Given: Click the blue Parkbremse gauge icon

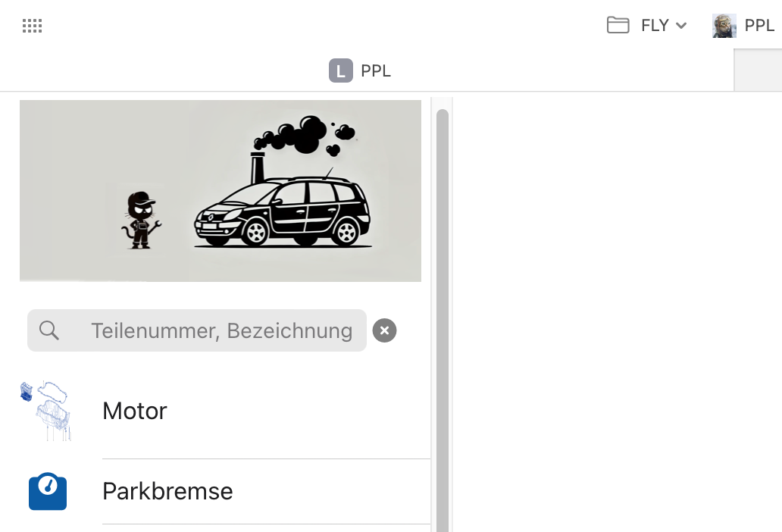Looking at the screenshot, I should 48,491.
